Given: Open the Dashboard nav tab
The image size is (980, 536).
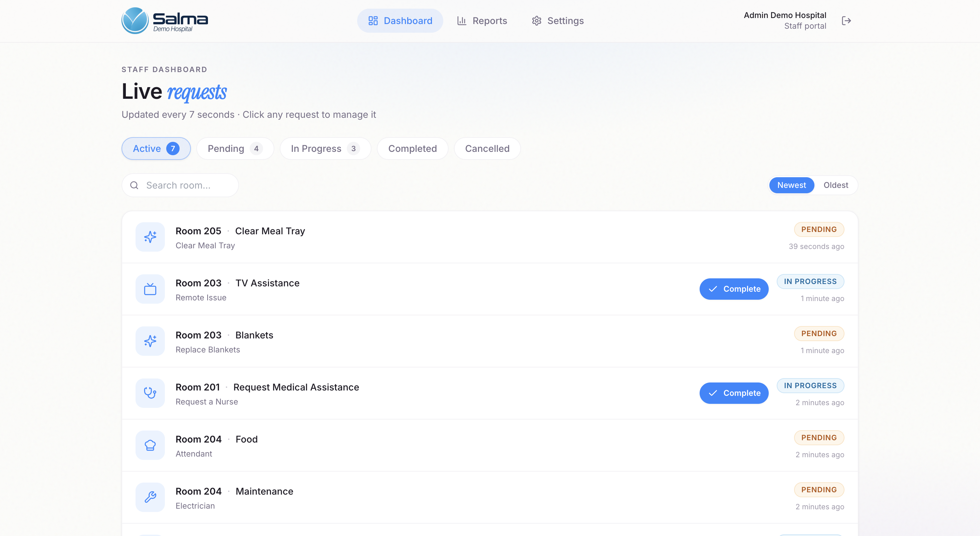Looking at the screenshot, I should tap(400, 21).
